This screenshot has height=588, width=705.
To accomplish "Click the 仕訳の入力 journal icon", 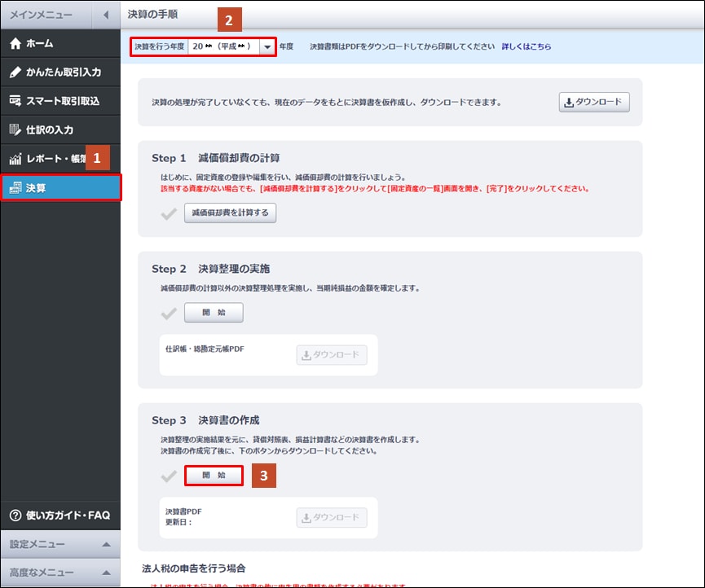I will pyautogui.click(x=15, y=129).
